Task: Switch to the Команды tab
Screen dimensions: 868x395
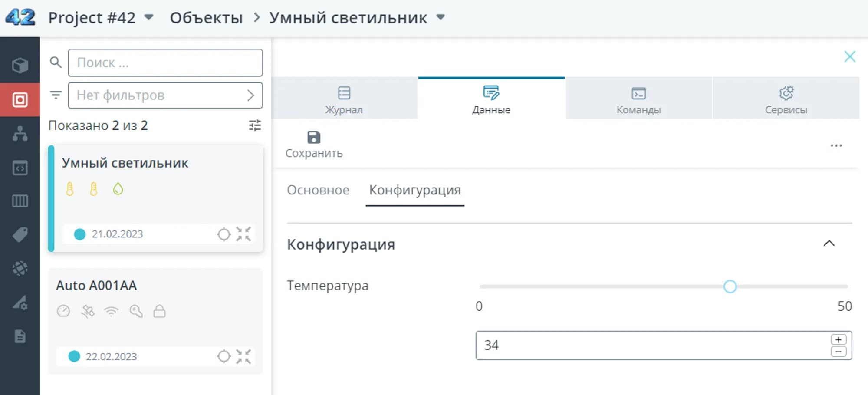Action: (638, 99)
